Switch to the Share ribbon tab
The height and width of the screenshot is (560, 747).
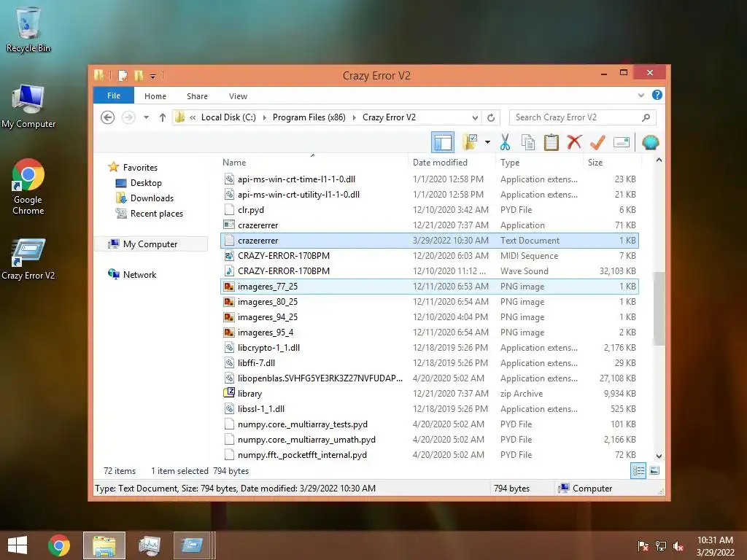tap(197, 96)
